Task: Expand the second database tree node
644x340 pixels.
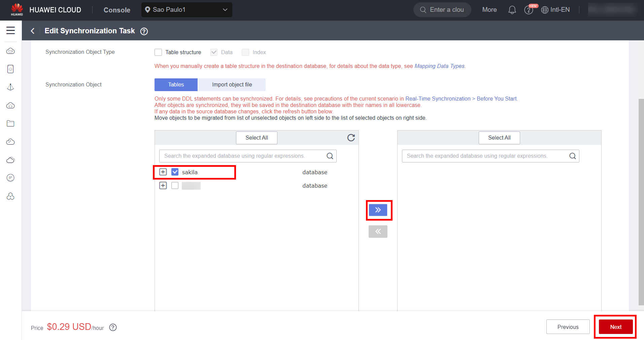Action: [163, 186]
